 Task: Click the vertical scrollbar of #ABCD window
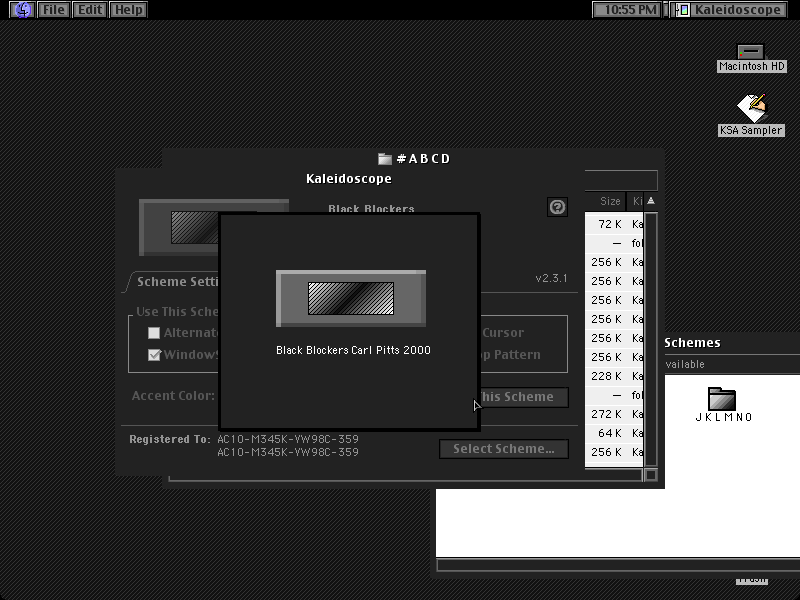(651, 339)
